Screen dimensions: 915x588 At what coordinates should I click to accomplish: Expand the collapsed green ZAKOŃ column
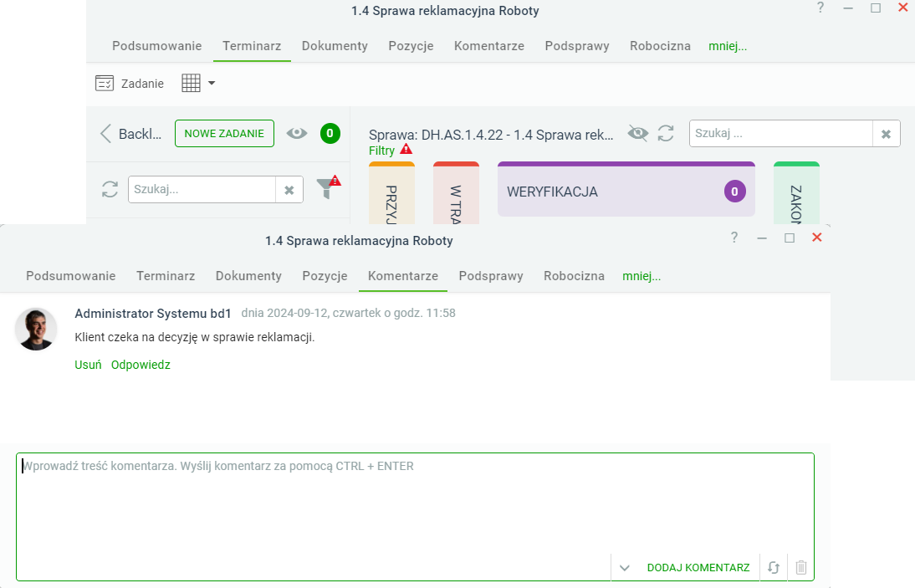pos(796,193)
